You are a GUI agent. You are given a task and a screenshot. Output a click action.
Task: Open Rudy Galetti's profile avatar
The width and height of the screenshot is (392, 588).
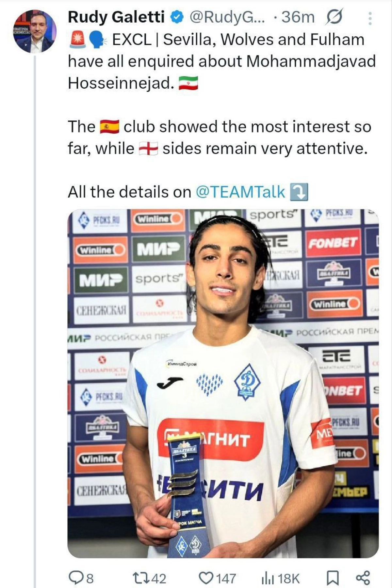coord(35,31)
